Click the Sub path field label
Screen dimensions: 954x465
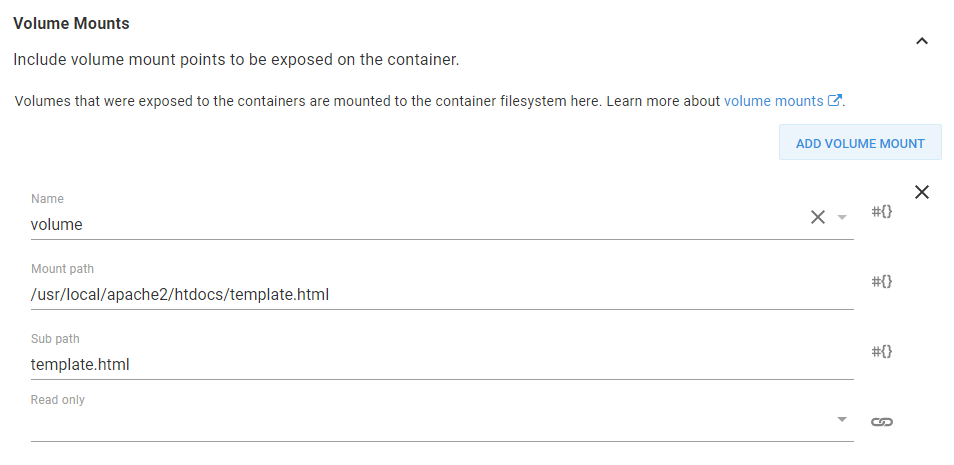(55, 339)
